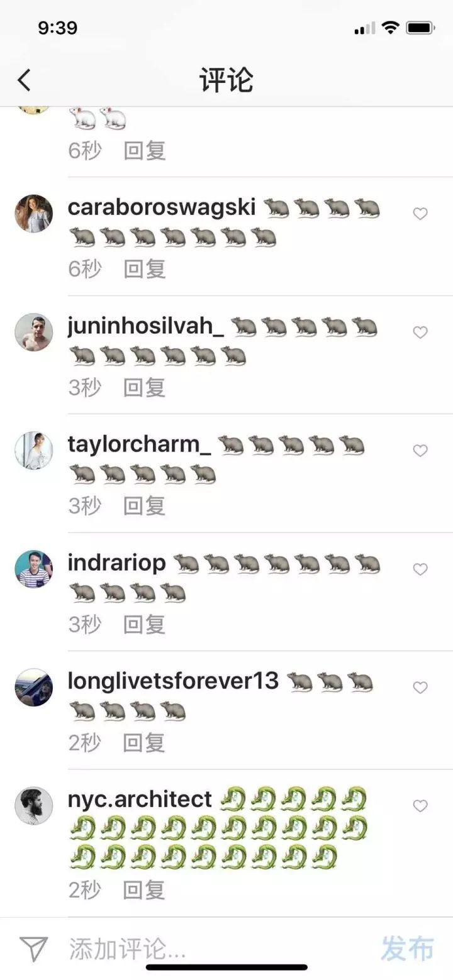Tap heart icon beside longlivetsforever13's comment
This screenshot has width=453, height=980.
[420, 688]
